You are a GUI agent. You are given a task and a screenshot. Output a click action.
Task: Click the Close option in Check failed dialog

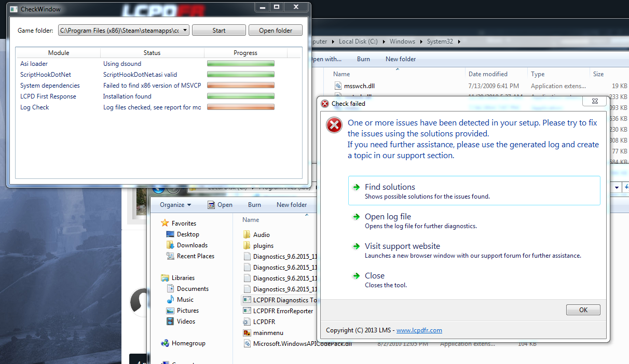click(474, 279)
